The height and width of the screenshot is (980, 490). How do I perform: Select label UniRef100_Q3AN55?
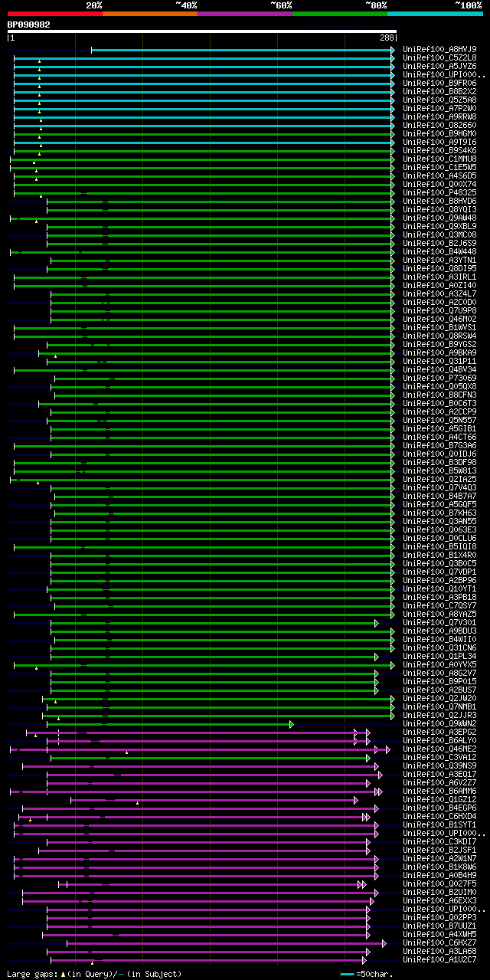[439, 522]
